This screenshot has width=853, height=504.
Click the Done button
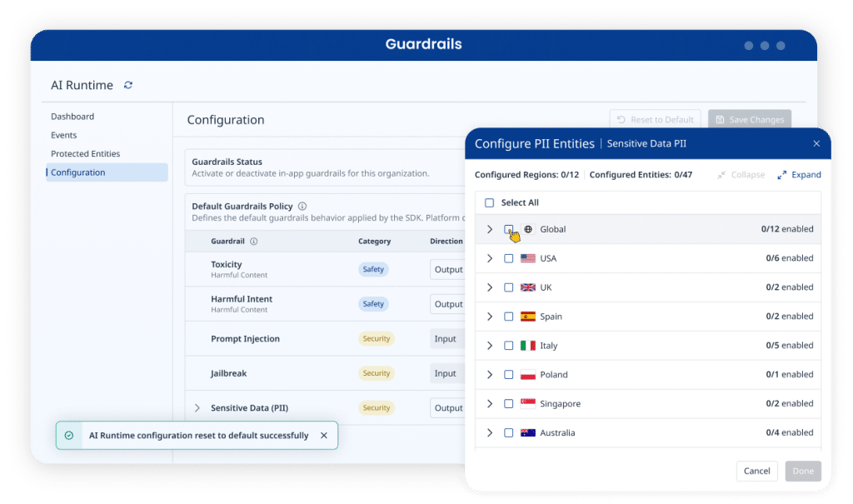[803, 471]
